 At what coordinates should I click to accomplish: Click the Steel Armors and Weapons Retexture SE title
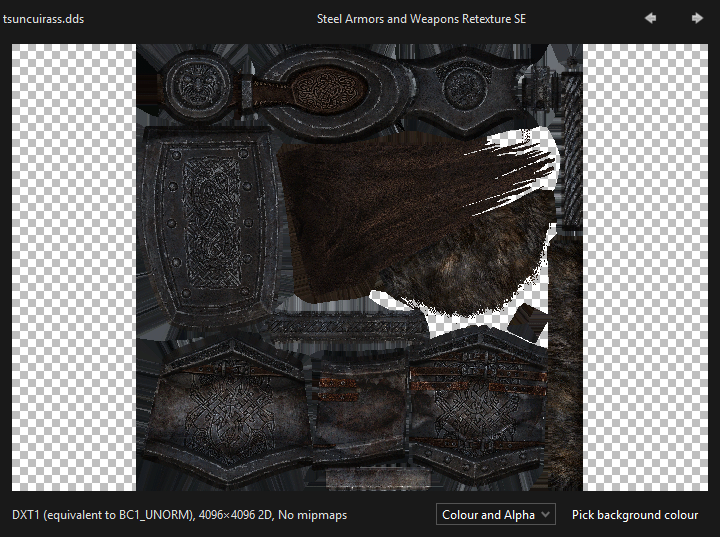421,19
